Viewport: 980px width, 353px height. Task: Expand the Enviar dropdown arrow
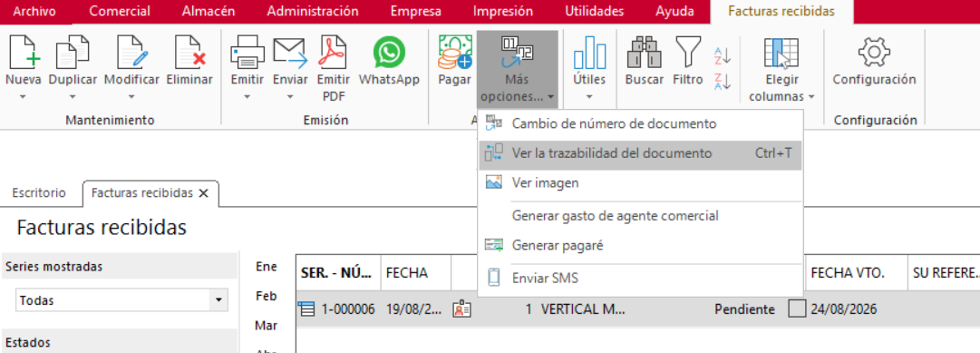(290, 97)
